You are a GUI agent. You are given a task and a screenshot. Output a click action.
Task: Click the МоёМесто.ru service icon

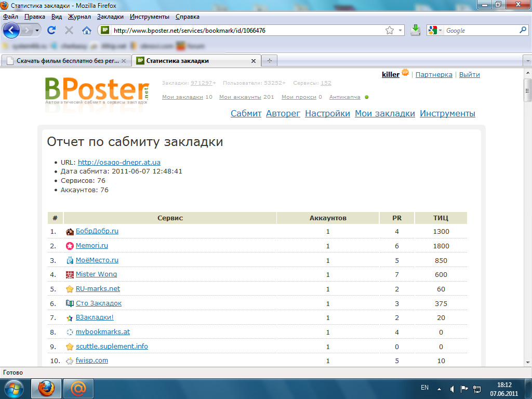click(70, 260)
